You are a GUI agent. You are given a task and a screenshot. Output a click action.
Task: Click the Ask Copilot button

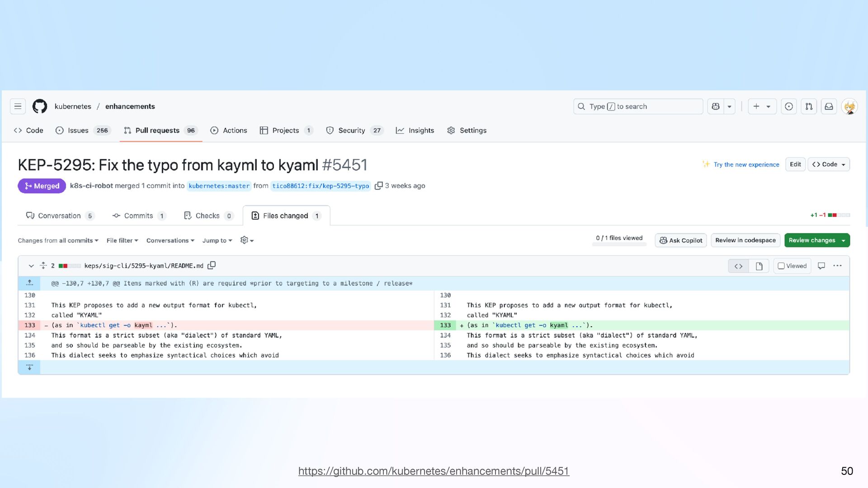pos(681,240)
